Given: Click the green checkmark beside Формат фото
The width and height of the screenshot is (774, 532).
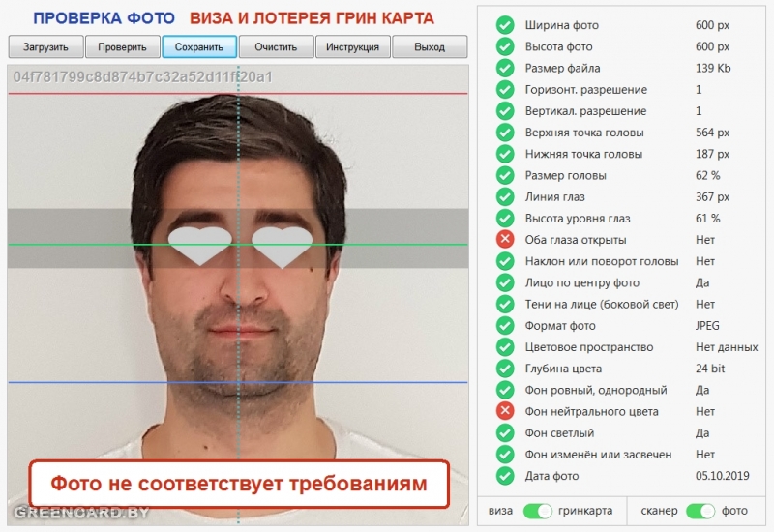Looking at the screenshot, I should (505, 325).
